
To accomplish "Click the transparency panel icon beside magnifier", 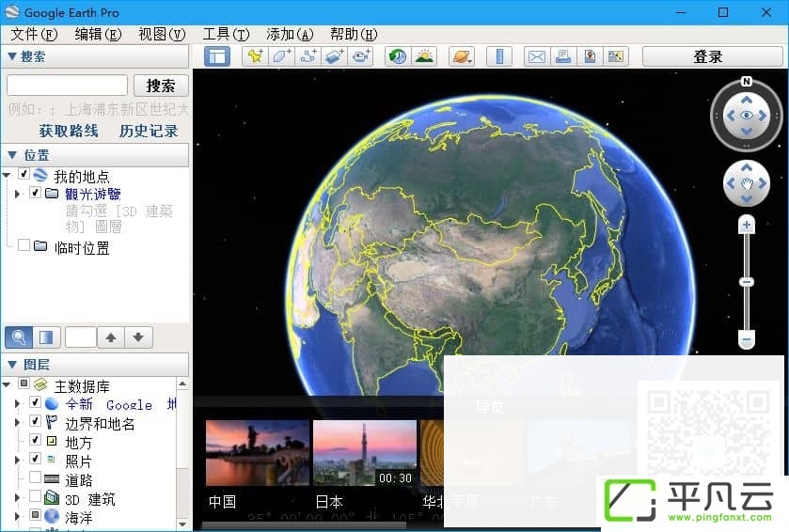I will tap(46, 336).
